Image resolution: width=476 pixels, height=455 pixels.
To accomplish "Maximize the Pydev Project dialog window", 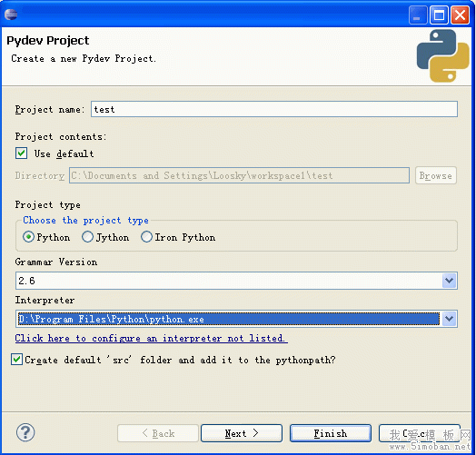I will coord(439,15).
